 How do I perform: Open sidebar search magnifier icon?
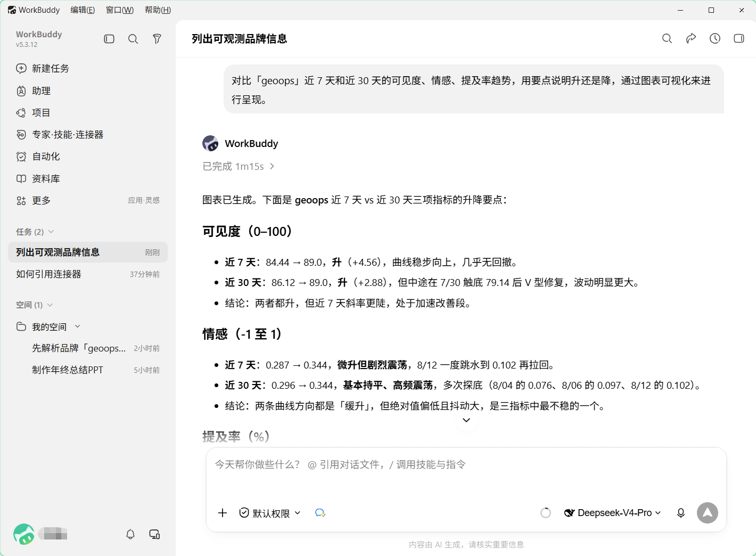coord(133,39)
